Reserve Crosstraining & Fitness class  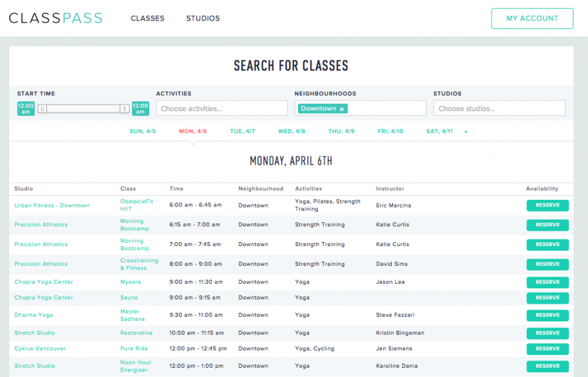[548, 265]
